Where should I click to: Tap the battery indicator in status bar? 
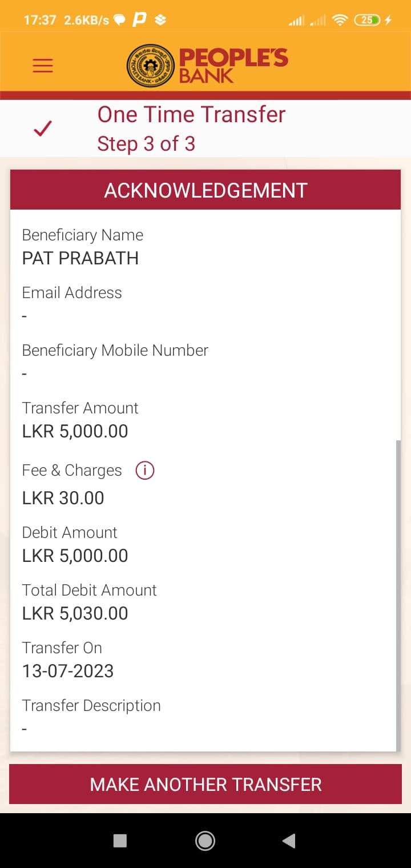click(x=367, y=21)
